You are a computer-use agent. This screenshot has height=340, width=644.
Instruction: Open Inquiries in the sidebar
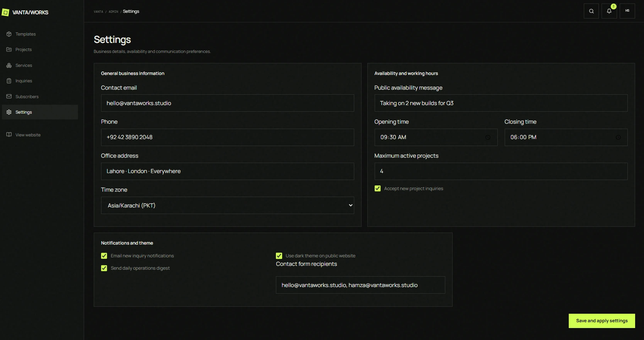pyautogui.click(x=40, y=81)
